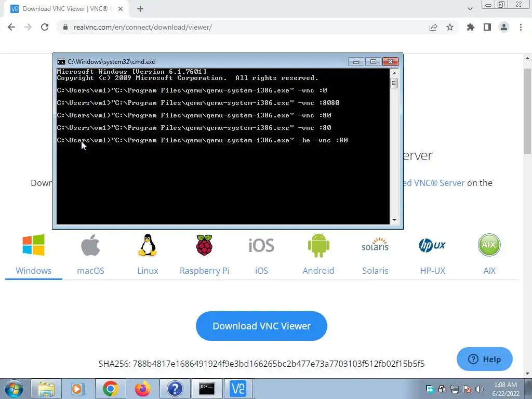
Task: Open Chrome profile avatar
Action: (504, 27)
